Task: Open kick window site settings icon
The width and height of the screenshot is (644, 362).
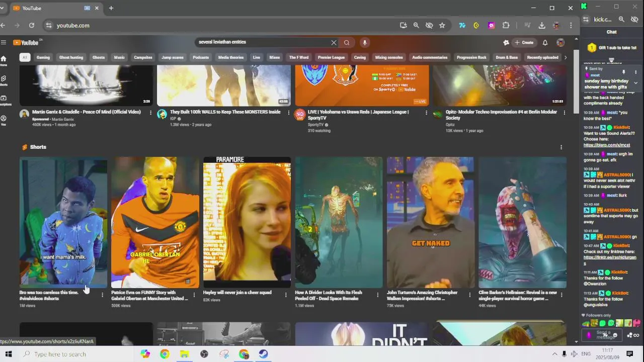Action: tap(586, 20)
